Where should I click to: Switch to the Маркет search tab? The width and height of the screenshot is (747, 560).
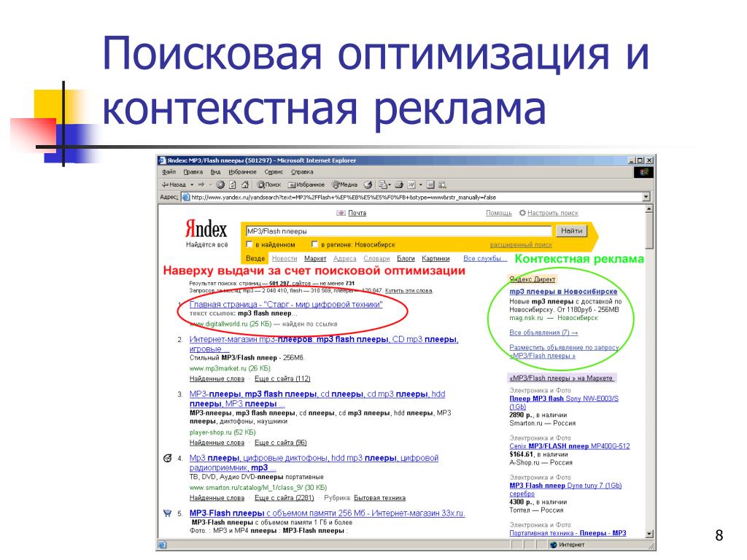(x=315, y=259)
